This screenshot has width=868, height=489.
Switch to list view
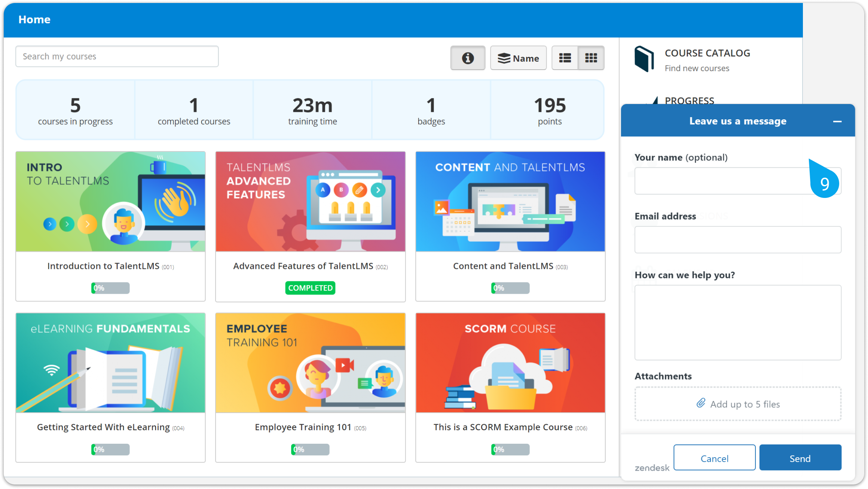(565, 58)
